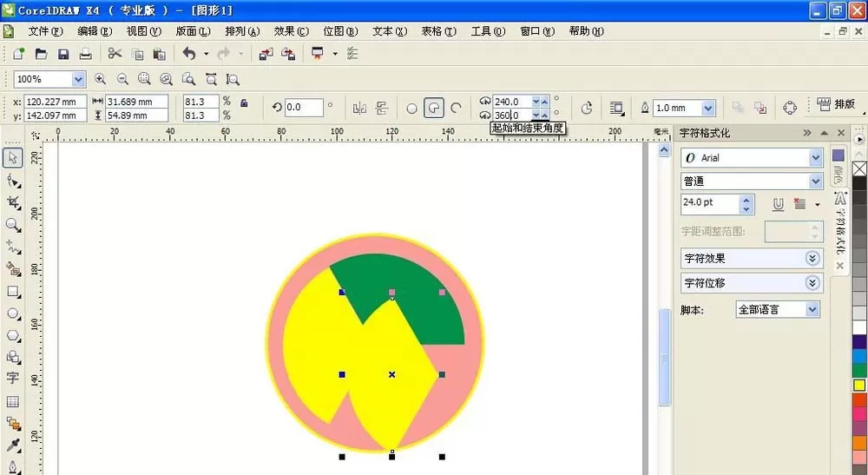
Task: Save the document with floppy icon
Action: pyautogui.click(x=63, y=54)
